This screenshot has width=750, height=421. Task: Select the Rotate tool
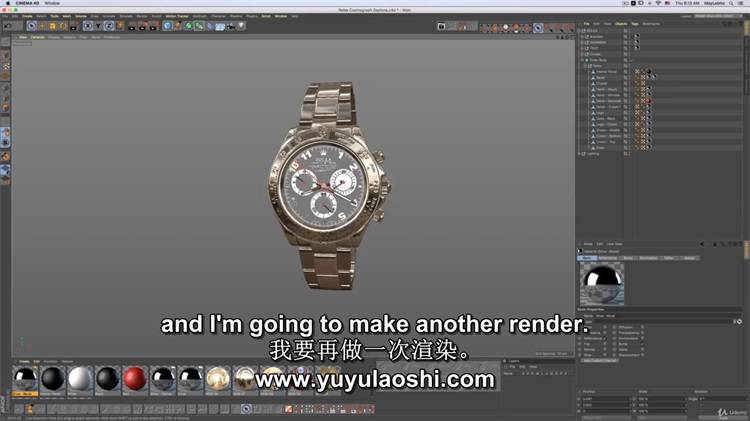63,26
